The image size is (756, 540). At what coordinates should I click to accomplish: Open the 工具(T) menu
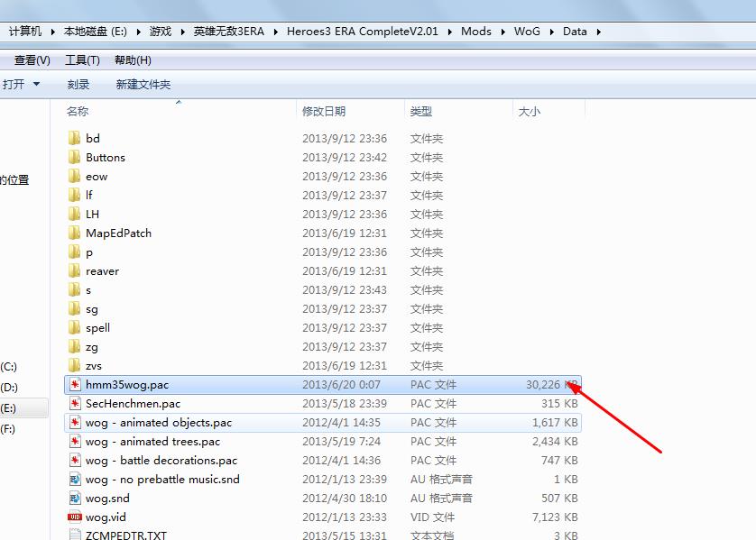82,60
